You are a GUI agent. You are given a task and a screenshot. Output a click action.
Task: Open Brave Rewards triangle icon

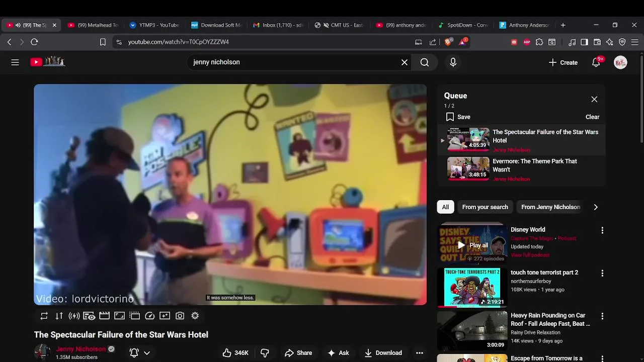[463, 42]
